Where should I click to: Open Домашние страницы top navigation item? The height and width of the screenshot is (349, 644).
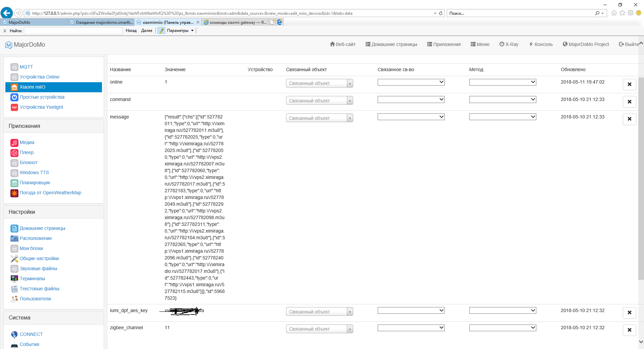(x=391, y=44)
